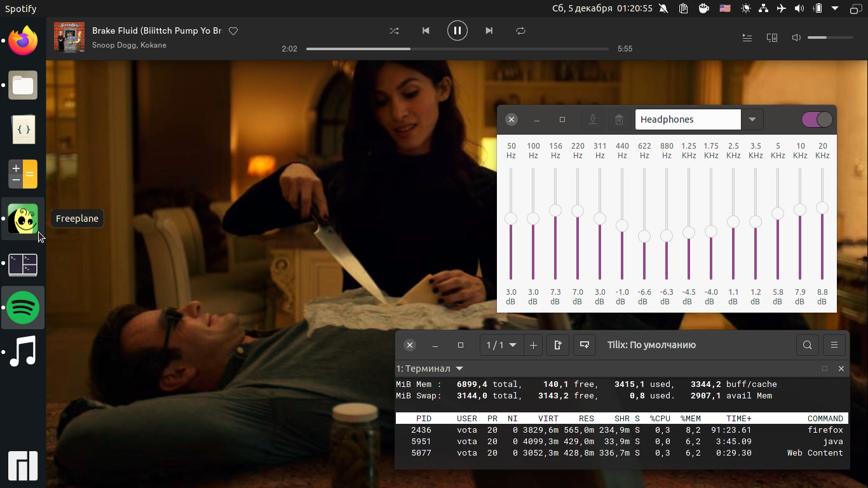The height and width of the screenshot is (488, 868).
Task: Open Tilix session switcher 1 / 1 dropdown
Action: (x=501, y=345)
